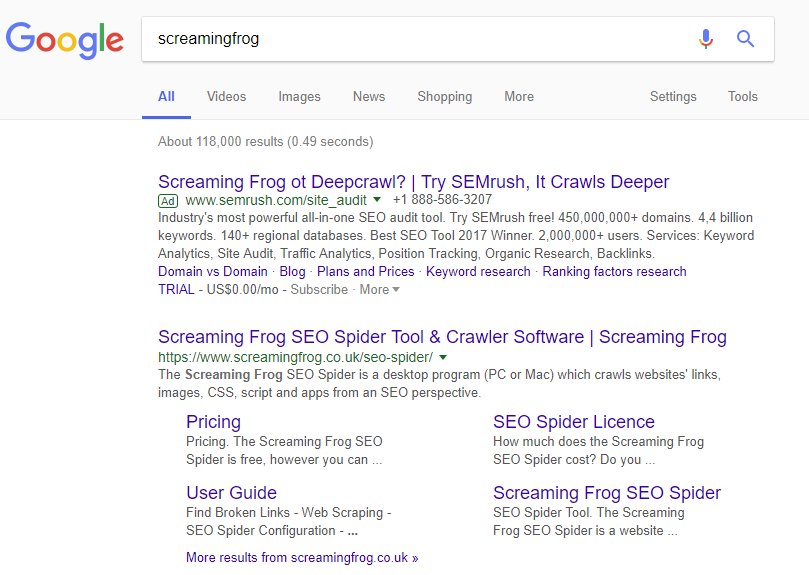Image resolution: width=809 pixels, height=575 pixels.
Task: Open the SEMrush ad headline link
Action: coord(413,182)
